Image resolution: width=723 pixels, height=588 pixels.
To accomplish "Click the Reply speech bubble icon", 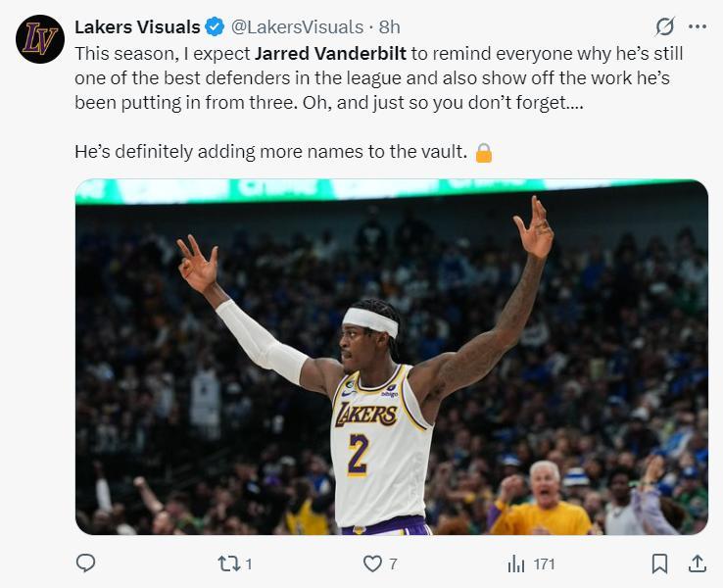I will point(86,563).
